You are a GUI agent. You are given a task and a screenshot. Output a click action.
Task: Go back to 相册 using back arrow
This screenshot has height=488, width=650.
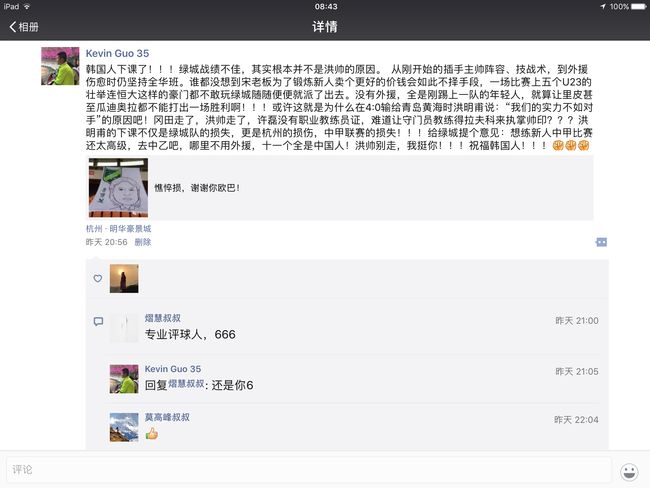tap(24, 27)
